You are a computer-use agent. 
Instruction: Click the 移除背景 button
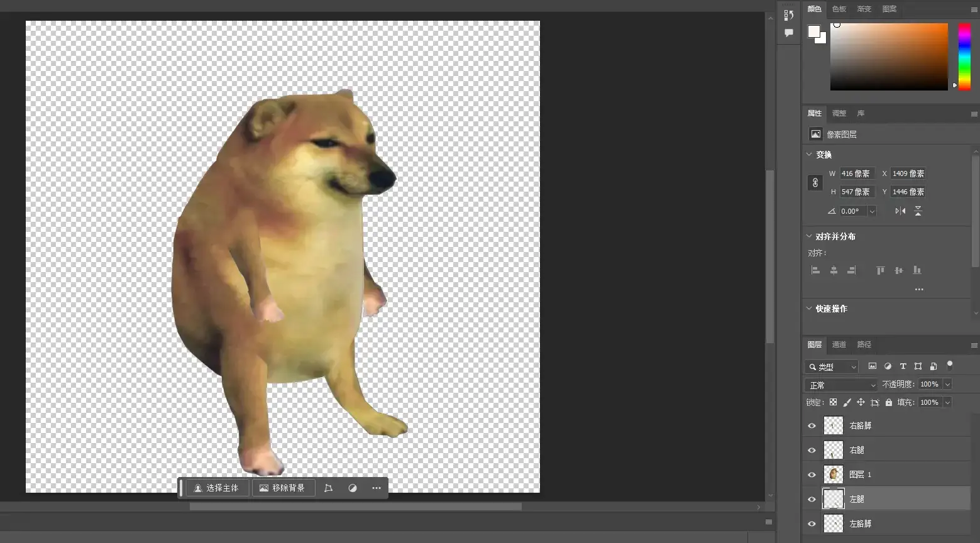pos(282,488)
